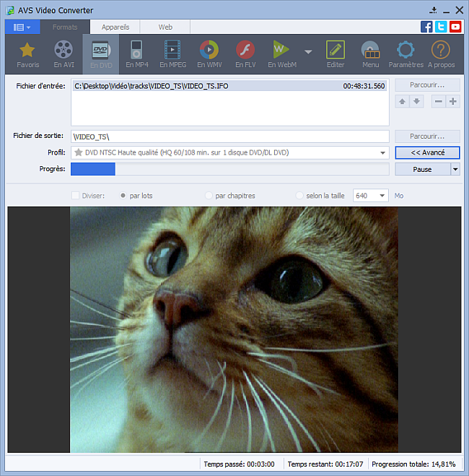
Task: Select the En AVI format icon
Action: 63,53
